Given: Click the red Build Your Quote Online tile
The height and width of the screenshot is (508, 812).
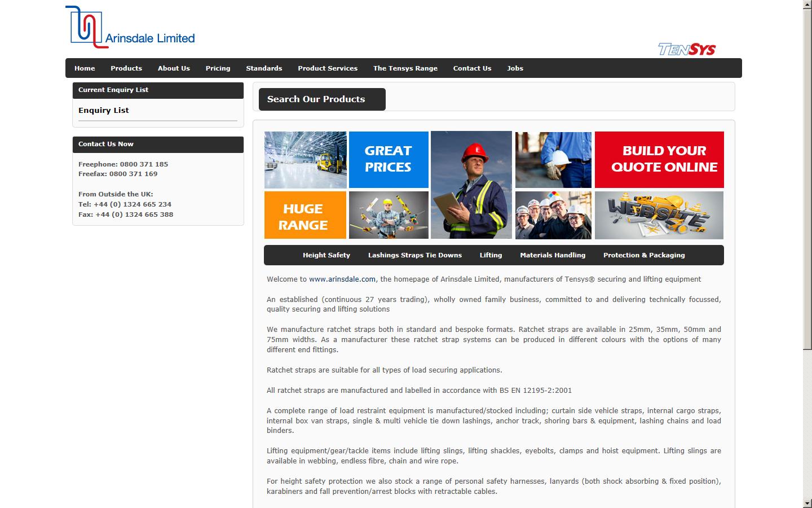Looking at the screenshot, I should click(x=659, y=160).
